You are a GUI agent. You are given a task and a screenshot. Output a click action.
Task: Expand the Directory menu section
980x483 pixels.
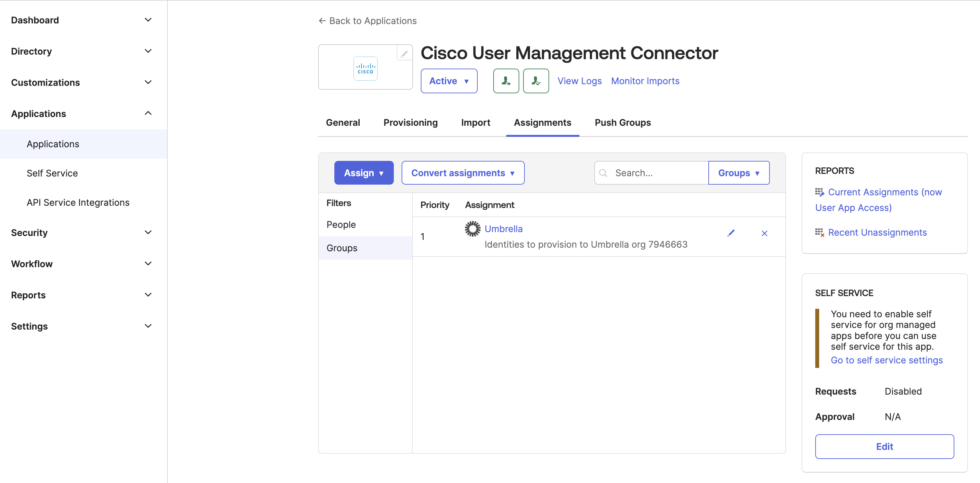click(x=148, y=51)
